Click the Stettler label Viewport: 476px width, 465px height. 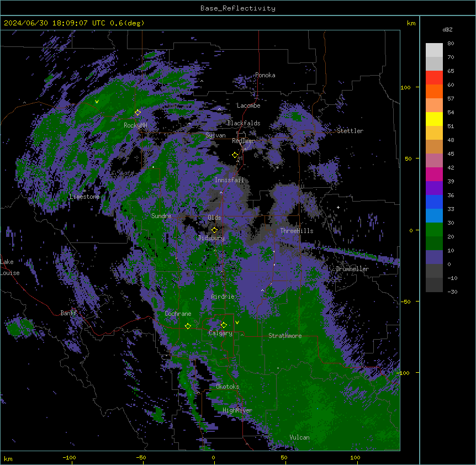point(350,131)
